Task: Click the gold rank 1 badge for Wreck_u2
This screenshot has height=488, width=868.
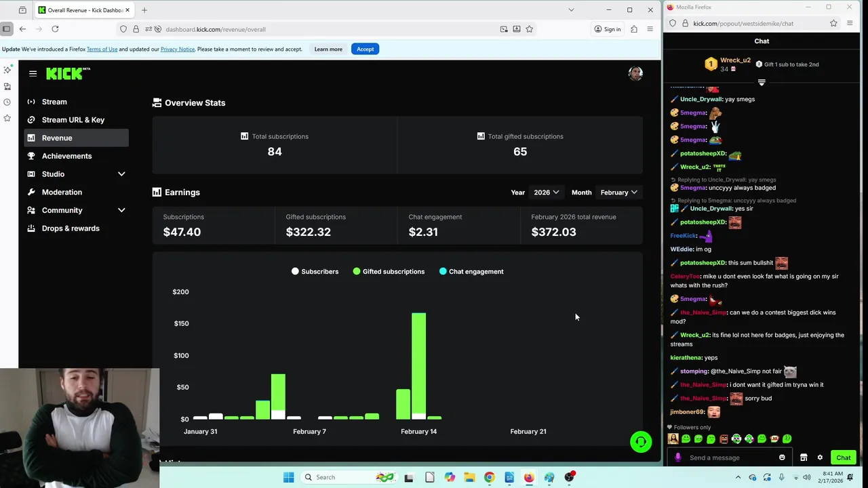Action: (x=711, y=64)
